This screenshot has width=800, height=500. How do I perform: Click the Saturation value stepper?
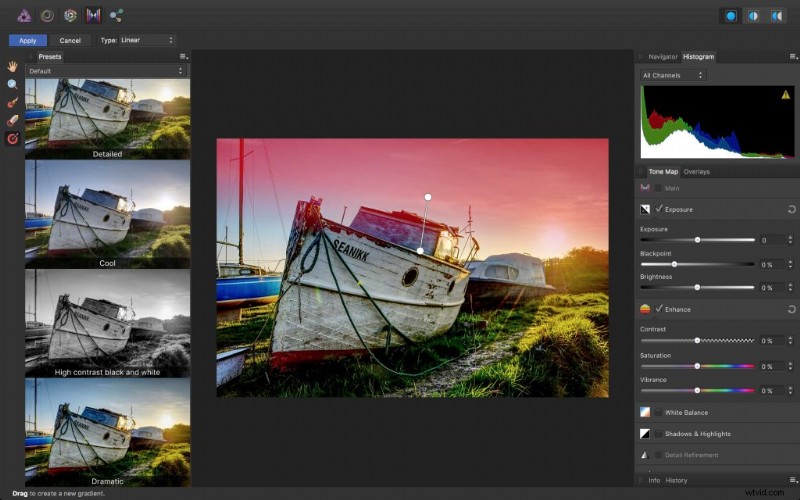point(790,366)
